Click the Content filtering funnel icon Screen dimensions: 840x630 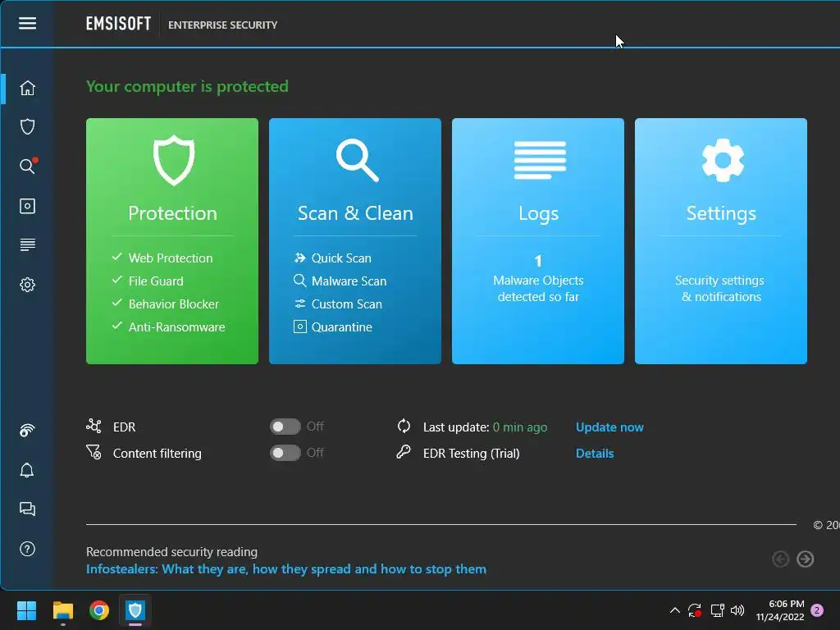point(94,452)
